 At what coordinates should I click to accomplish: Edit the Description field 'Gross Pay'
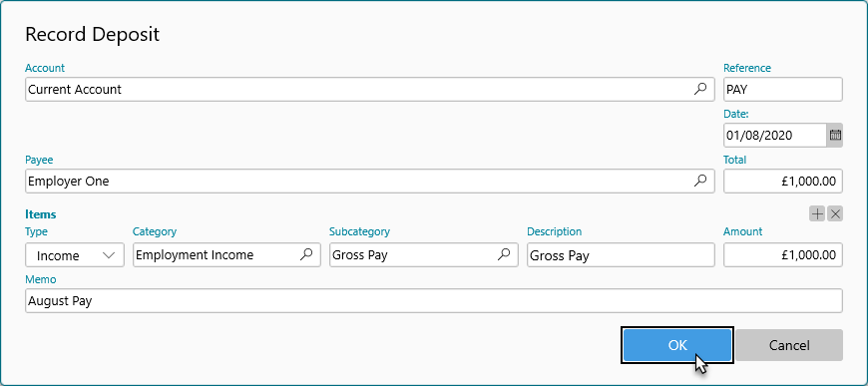click(622, 255)
